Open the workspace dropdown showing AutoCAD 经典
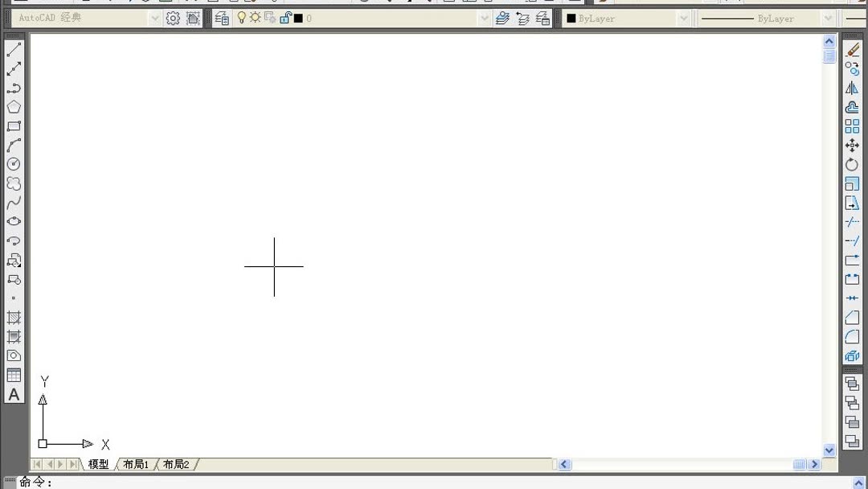The width and height of the screenshot is (868, 489). click(153, 18)
